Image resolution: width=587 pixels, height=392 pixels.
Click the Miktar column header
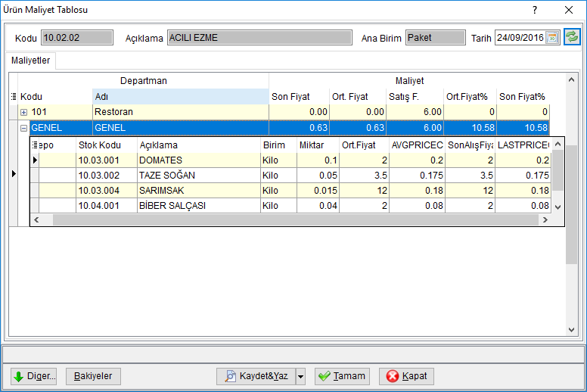pyautogui.click(x=318, y=145)
